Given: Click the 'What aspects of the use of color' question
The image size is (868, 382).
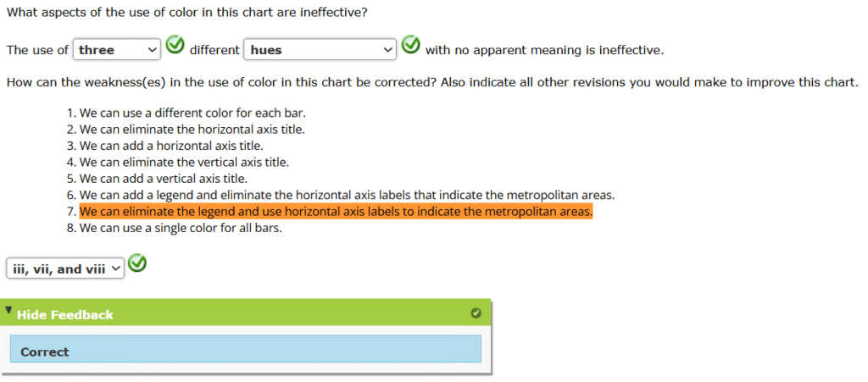Looking at the screenshot, I should 186,14.
